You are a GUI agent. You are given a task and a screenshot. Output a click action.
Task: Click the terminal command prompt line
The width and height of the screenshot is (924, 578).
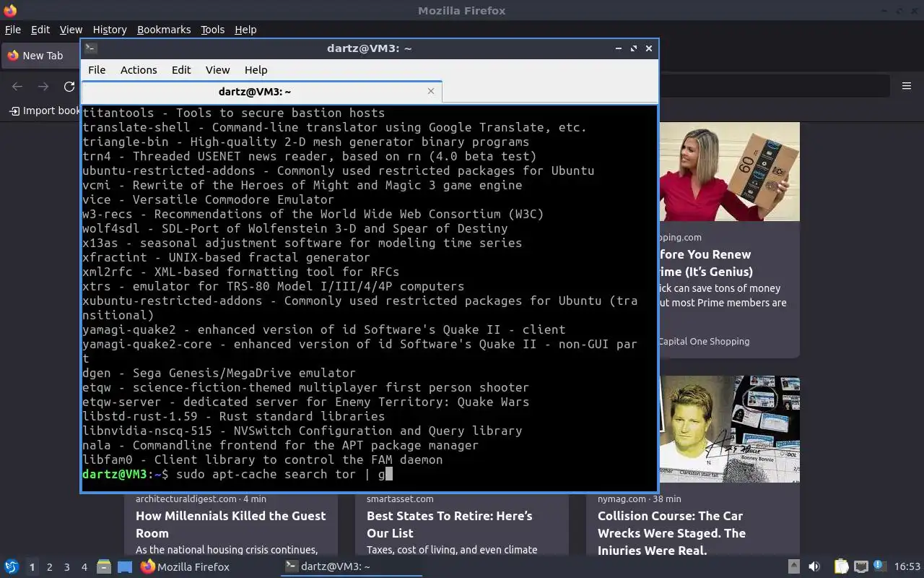pos(237,475)
